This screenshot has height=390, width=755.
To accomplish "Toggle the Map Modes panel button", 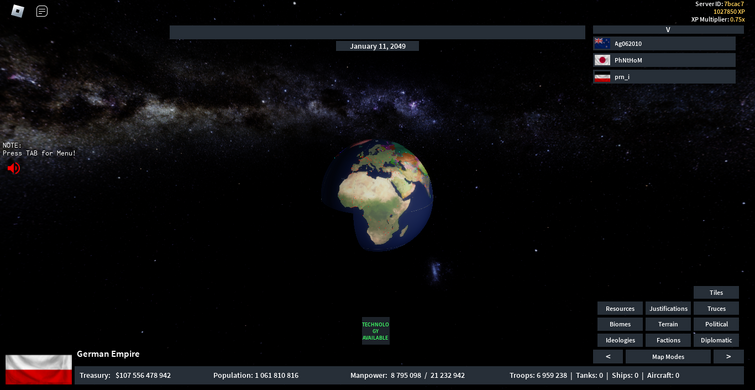I will [668, 357].
